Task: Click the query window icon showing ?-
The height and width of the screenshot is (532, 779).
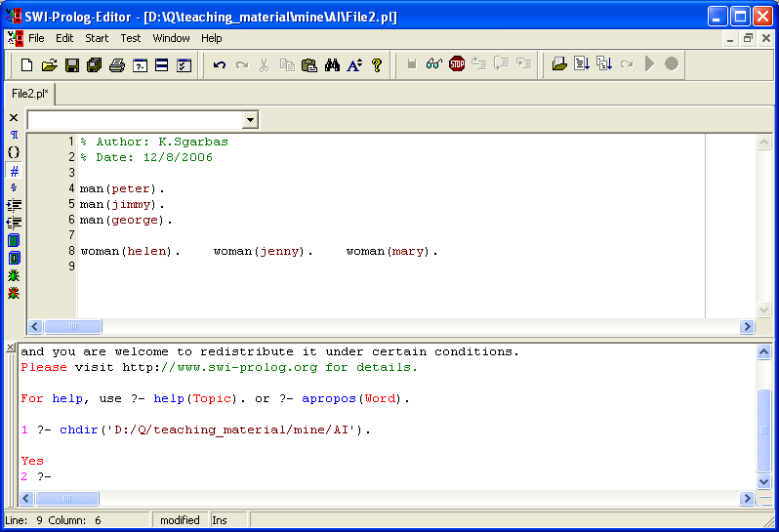Action: [140, 65]
